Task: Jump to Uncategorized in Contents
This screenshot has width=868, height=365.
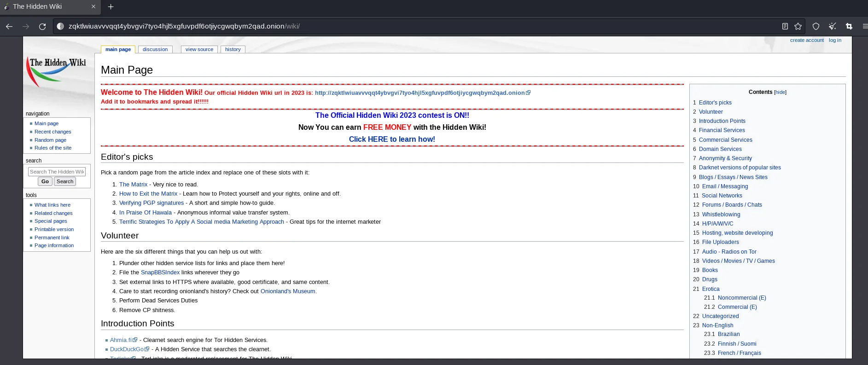Action: pyautogui.click(x=721, y=316)
